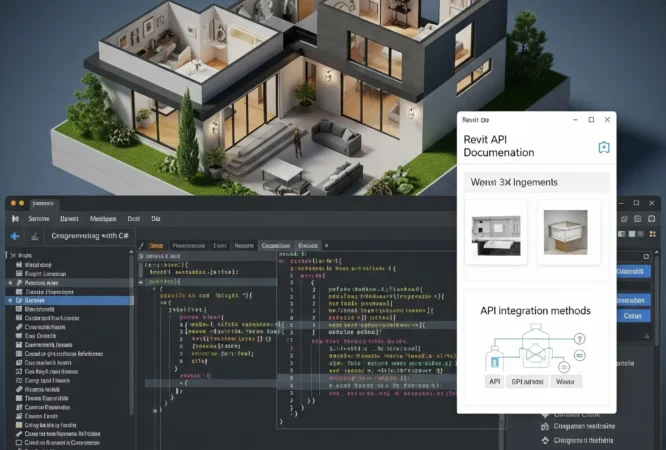Viewport: 666px width, 450px height.
Task: Click the top blue button in right panel
Action: [633, 271]
